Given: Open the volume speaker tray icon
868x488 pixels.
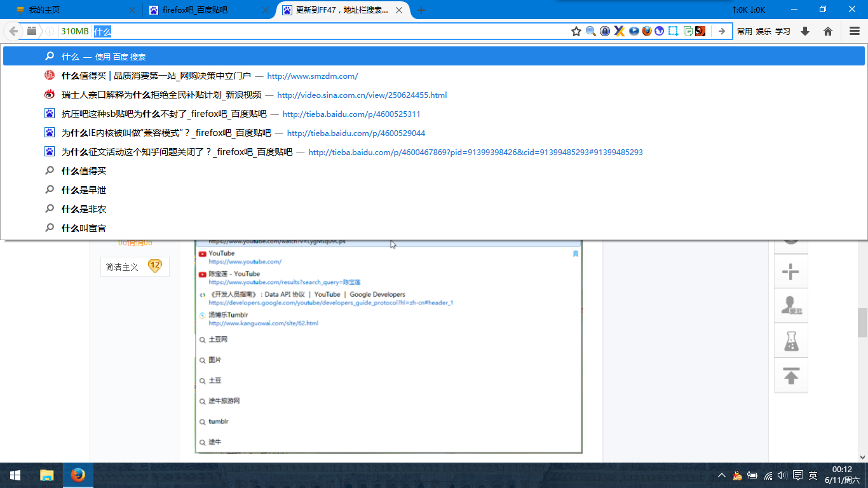Looking at the screenshot, I should coord(782,475).
